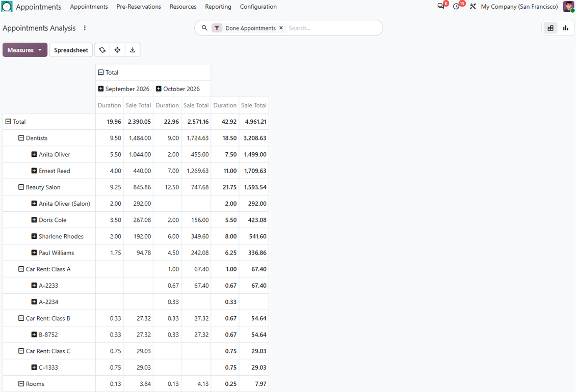576x392 pixels.
Task: Click the Beauty Salon total 1,593.54 cell
Action: click(254, 187)
